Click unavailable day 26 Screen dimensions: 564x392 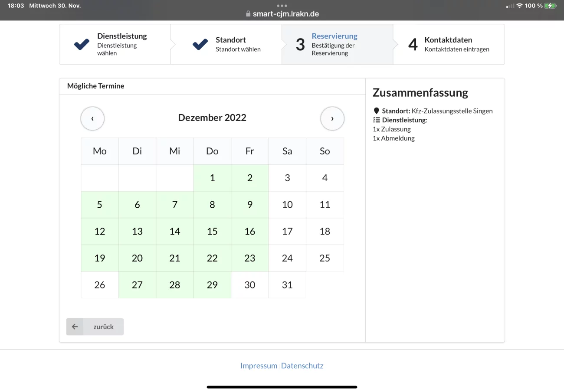coord(100,285)
